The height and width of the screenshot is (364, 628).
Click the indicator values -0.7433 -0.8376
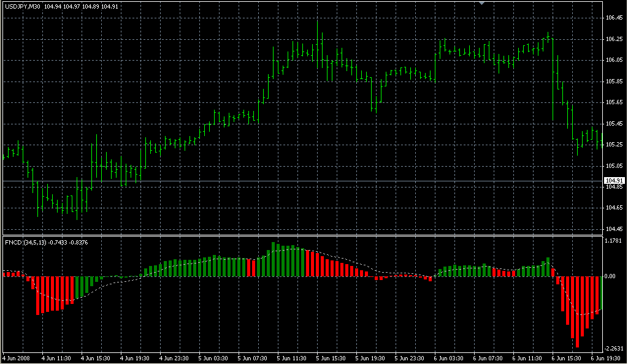click(x=69, y=243)
